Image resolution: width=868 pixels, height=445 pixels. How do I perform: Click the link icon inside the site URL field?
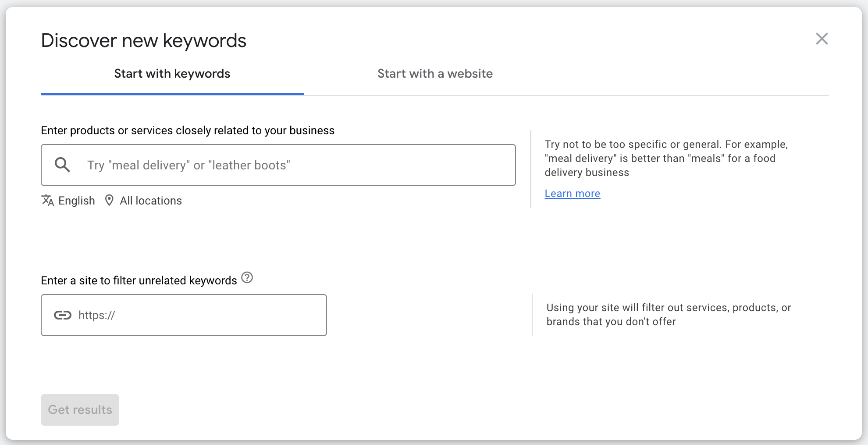63,315
